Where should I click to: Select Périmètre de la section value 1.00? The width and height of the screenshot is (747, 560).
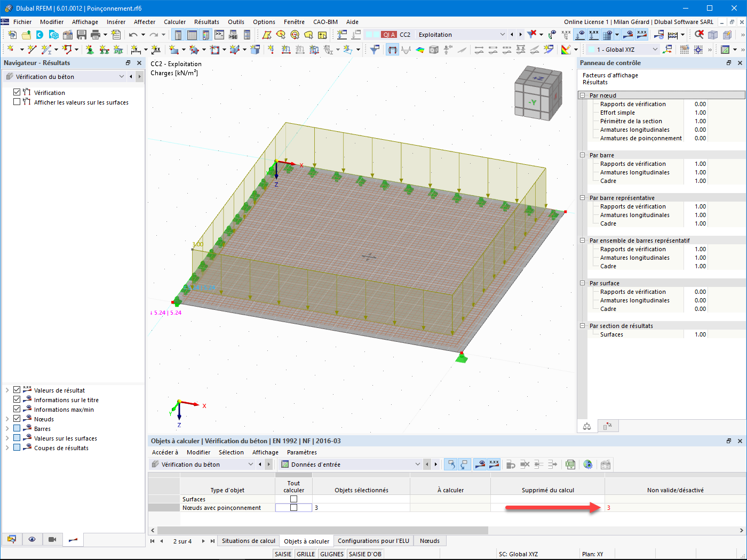point(700,121)
